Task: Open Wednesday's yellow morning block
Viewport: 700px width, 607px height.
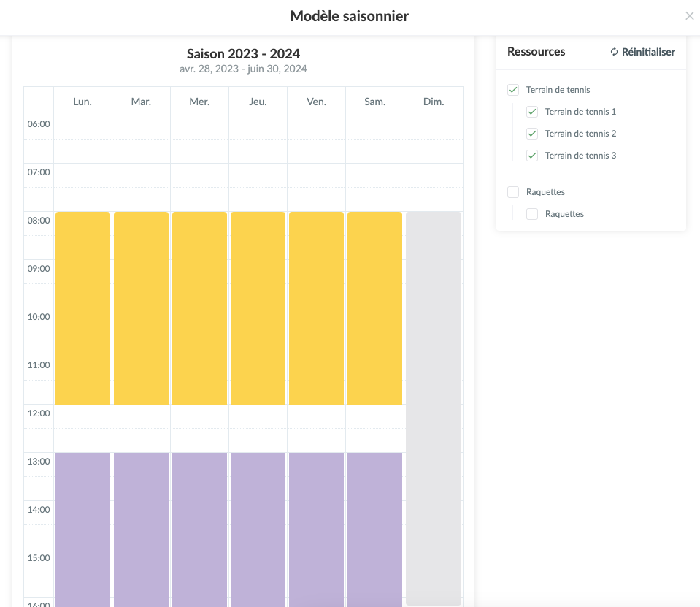Action: 199,308
